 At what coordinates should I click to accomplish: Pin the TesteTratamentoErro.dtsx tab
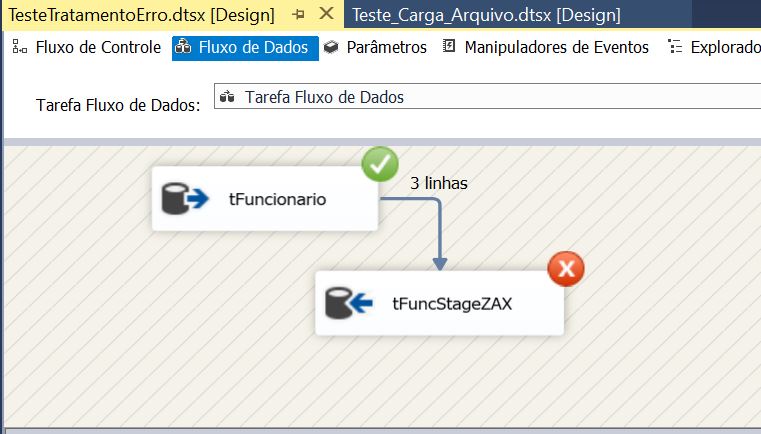click(x=298, y=15)
